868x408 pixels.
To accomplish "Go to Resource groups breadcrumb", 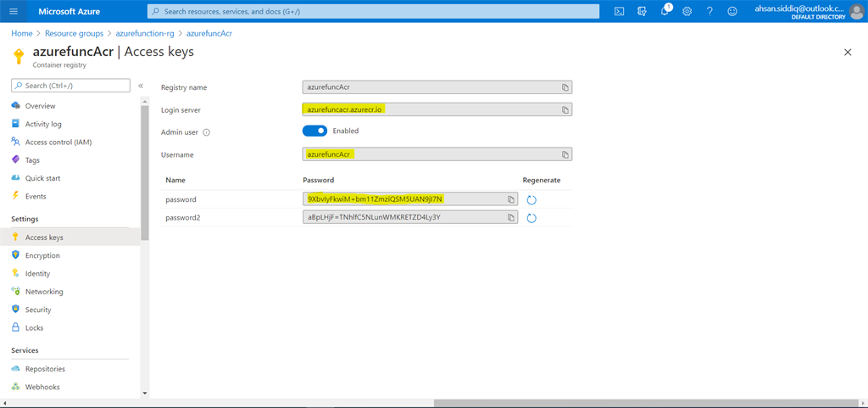I will click(x=75, y=33).
